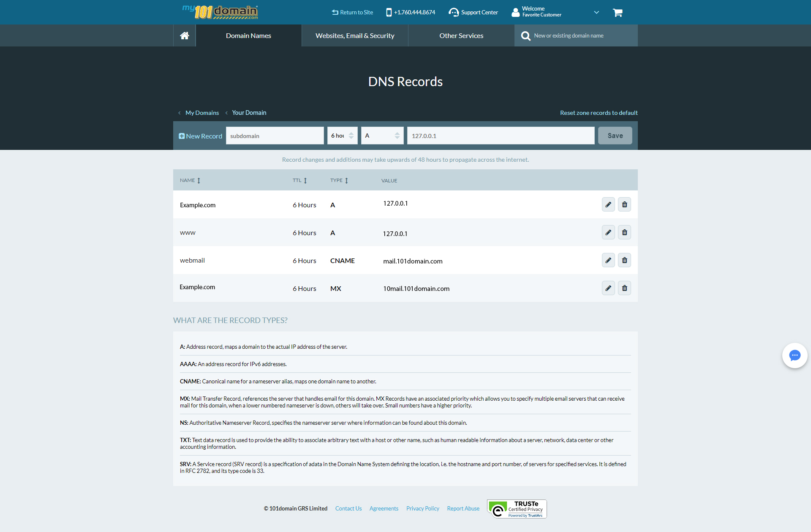The width and height of the screenshot is (811, 532).
Task: Select the mail.101domain.com value text
Action: pos(413,261)
